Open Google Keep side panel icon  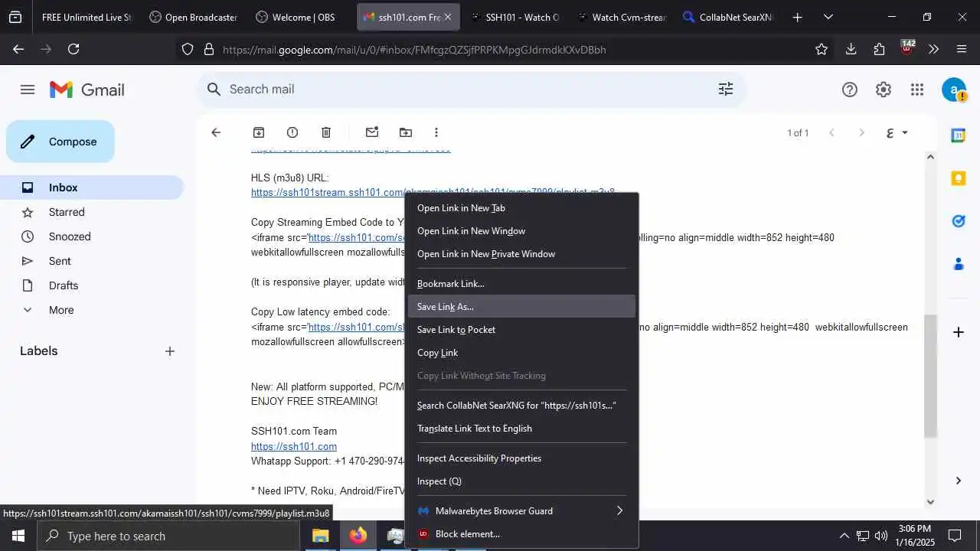point(958,178)
